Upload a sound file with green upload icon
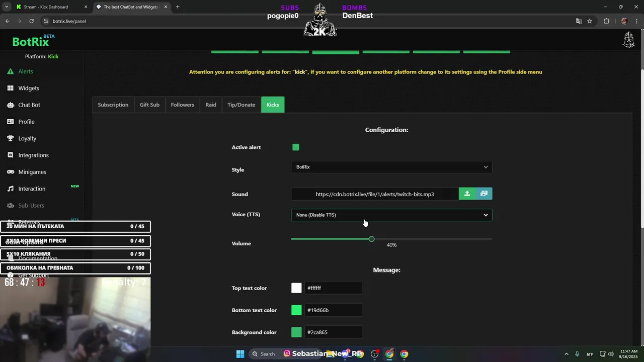 click(x=467, y=194)
